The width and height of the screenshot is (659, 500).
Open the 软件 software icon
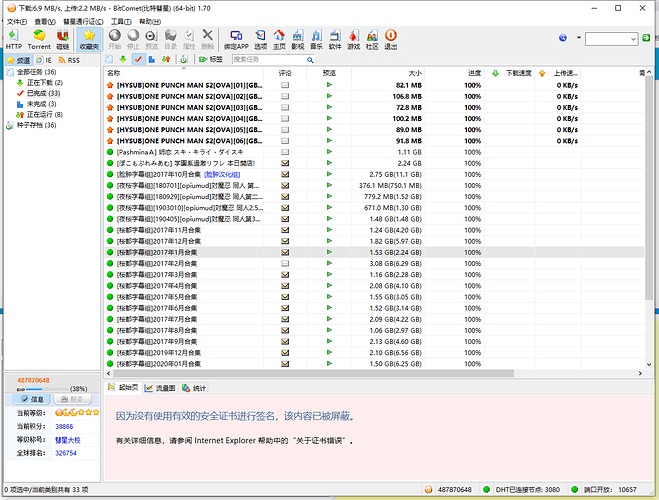335,39
